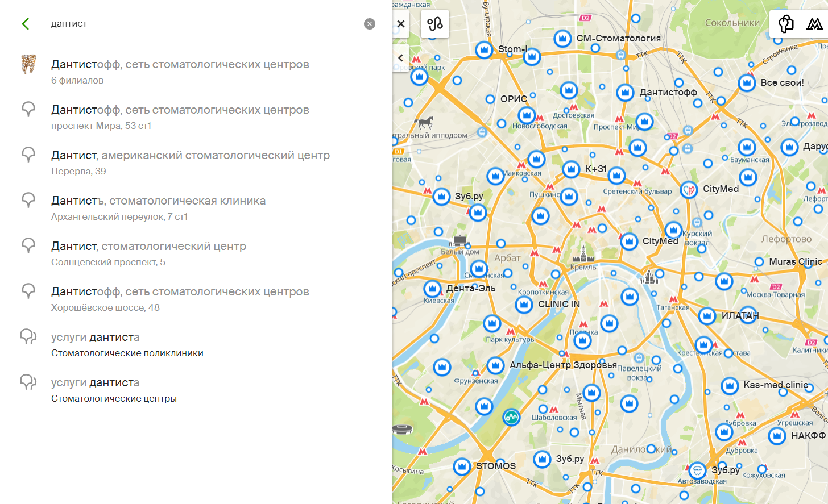Go back with the green arrow
The image size is (828, 504).
[25, 24]
